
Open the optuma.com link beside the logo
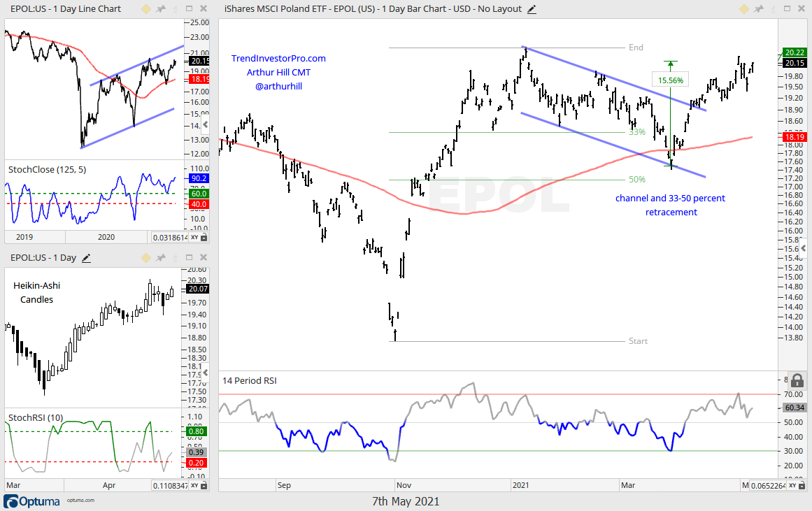coord(80,500)
